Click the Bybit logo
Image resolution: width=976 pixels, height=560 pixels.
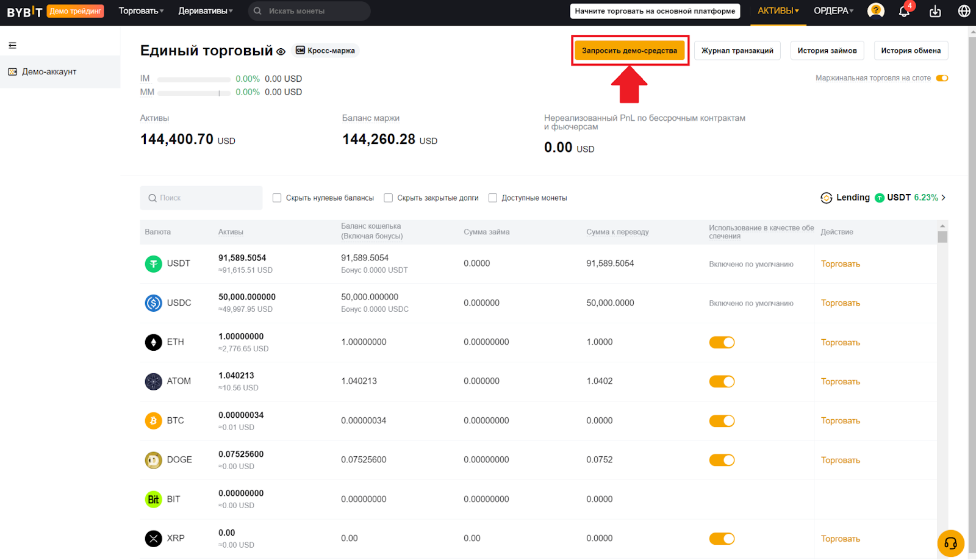(24, 12)
